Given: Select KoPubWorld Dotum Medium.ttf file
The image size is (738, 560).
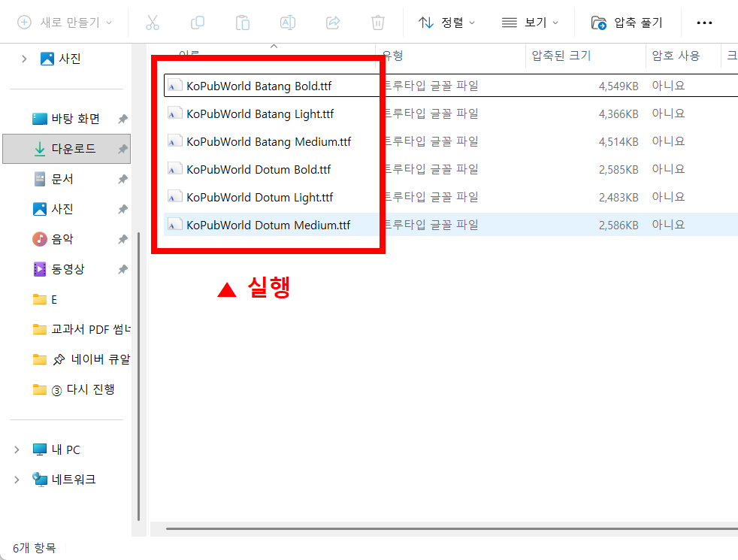Looking at the screenshot, I should pyautogui.click(x=268, y=225).
